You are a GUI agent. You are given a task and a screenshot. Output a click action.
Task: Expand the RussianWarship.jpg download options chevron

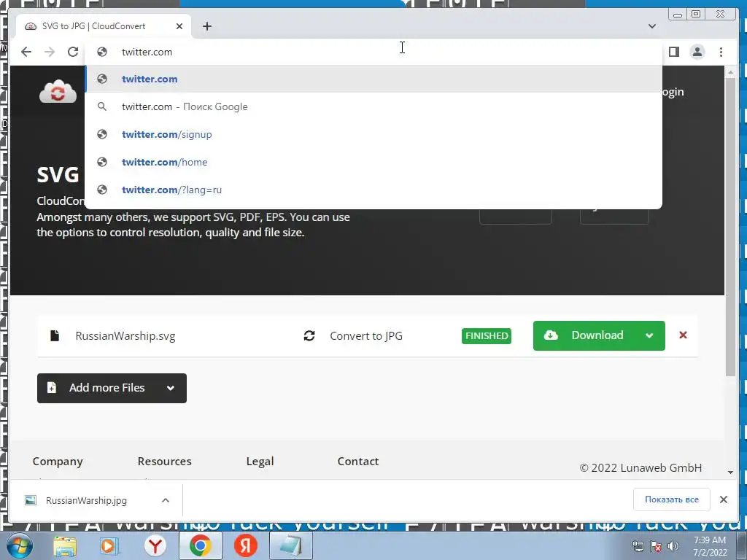[x=166, y=500]
